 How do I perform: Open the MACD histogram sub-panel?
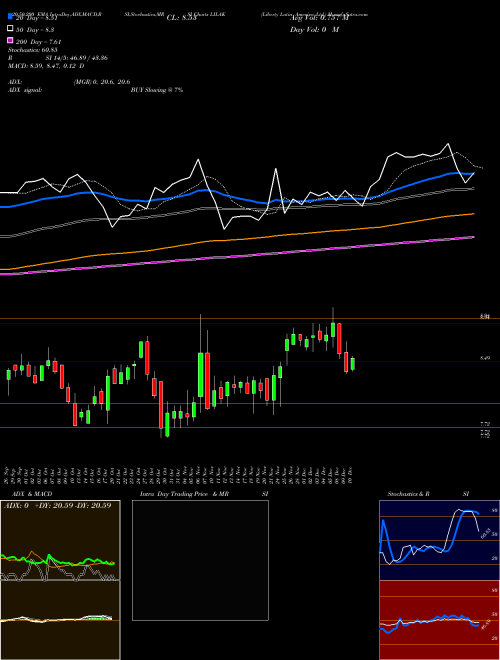[60, 620]
